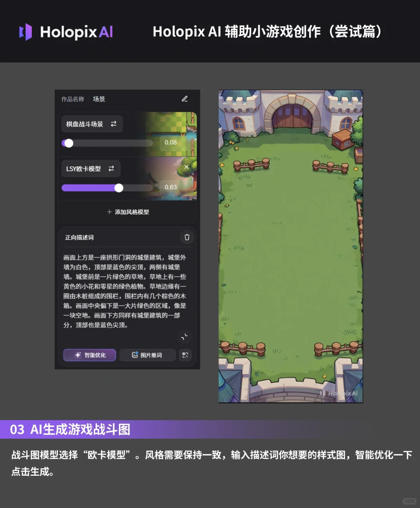Click the 图片推词 button
The width and height of the screenshot is (420, 508).
pyautogui.click(x=147, y=355)
